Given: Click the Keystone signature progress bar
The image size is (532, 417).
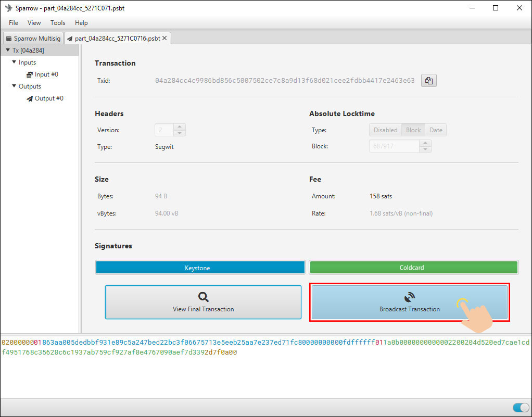Looking at the screenshot, I should point(200,268).
